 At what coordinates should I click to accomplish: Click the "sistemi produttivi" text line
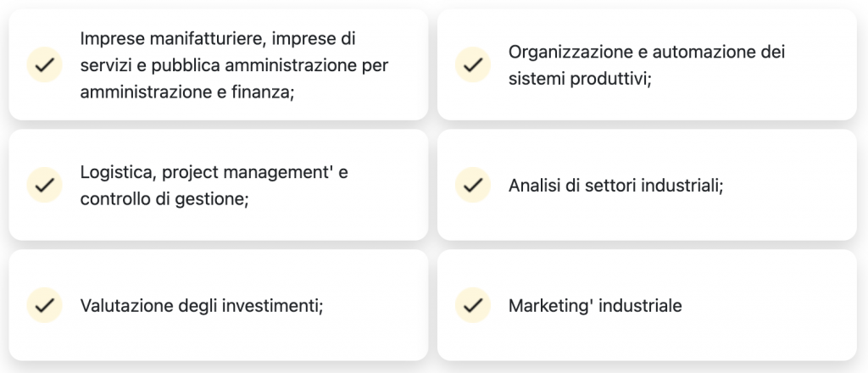click(579, 79)
